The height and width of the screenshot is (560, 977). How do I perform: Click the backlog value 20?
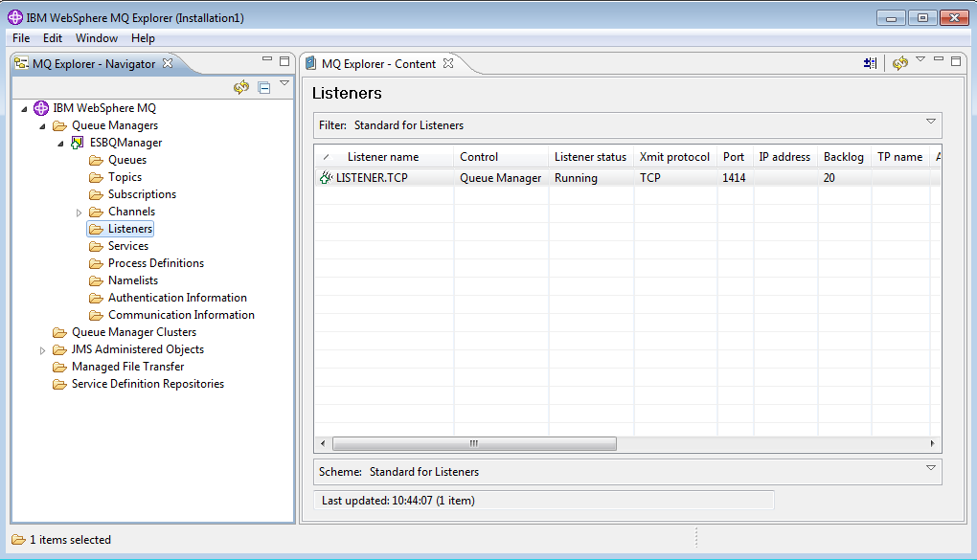click(829, 177)
